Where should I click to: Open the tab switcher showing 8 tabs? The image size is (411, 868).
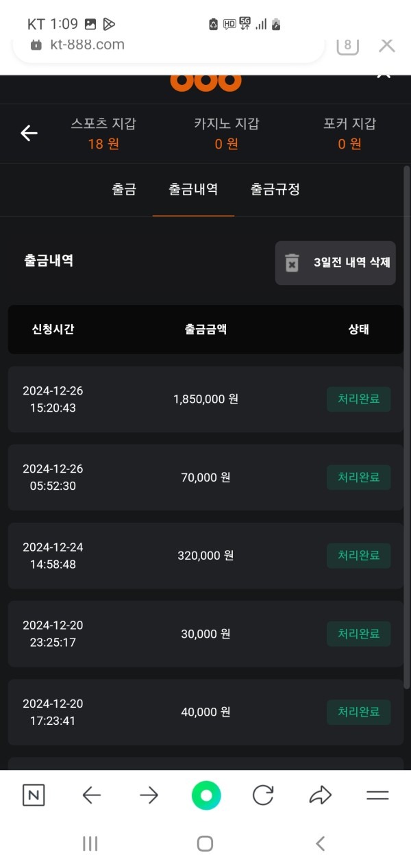point(347,45)
